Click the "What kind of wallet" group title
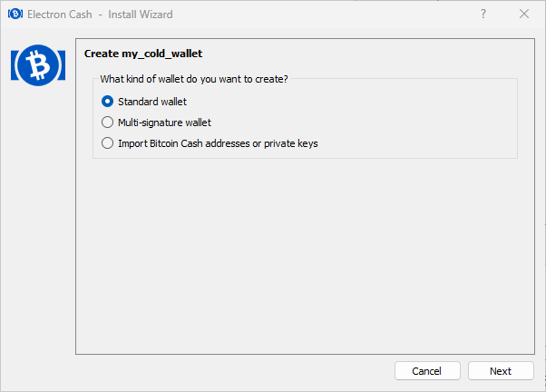 (194, 79)
